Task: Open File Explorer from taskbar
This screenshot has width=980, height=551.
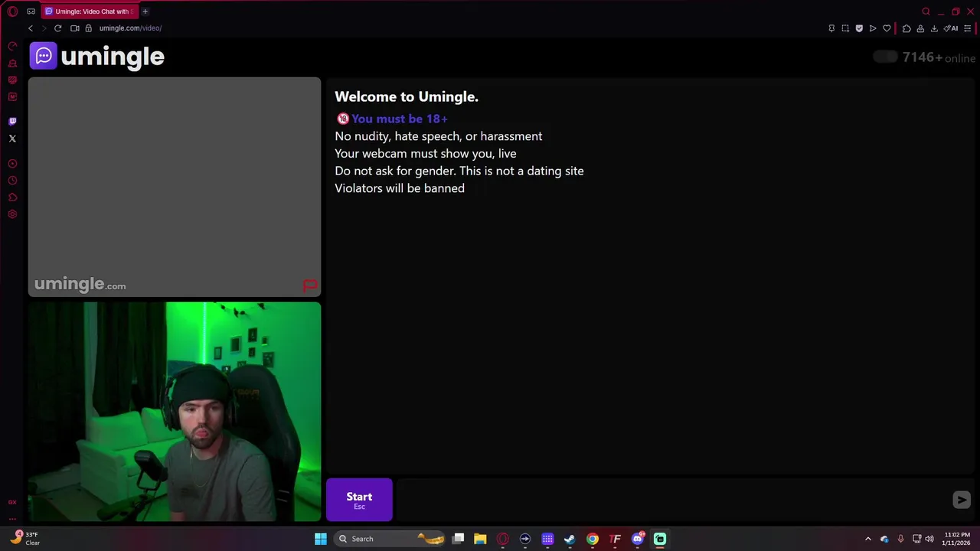Action: point(480,539)
